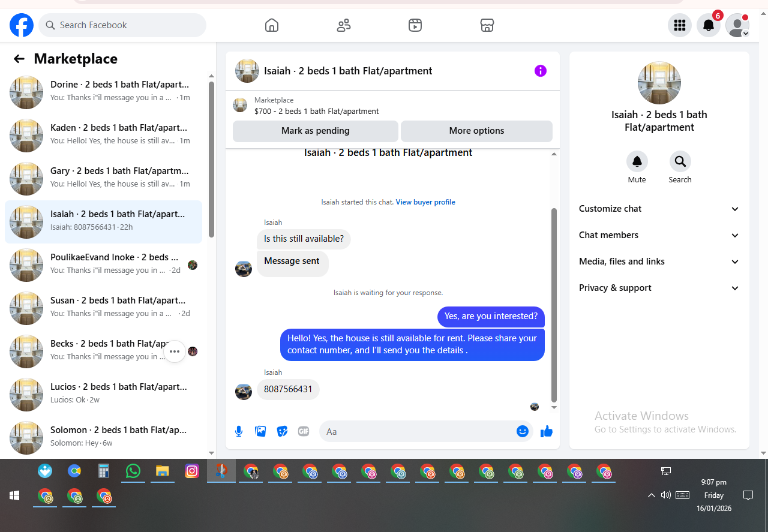This screenshot has height=532, width=768.
Task: Choose a sticker icon
Action: tap(282, 431)
